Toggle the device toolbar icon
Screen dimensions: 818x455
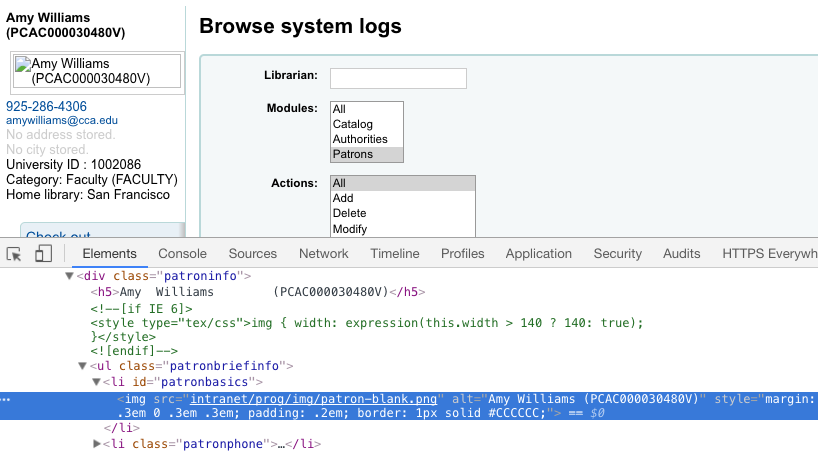click(43, 254)
